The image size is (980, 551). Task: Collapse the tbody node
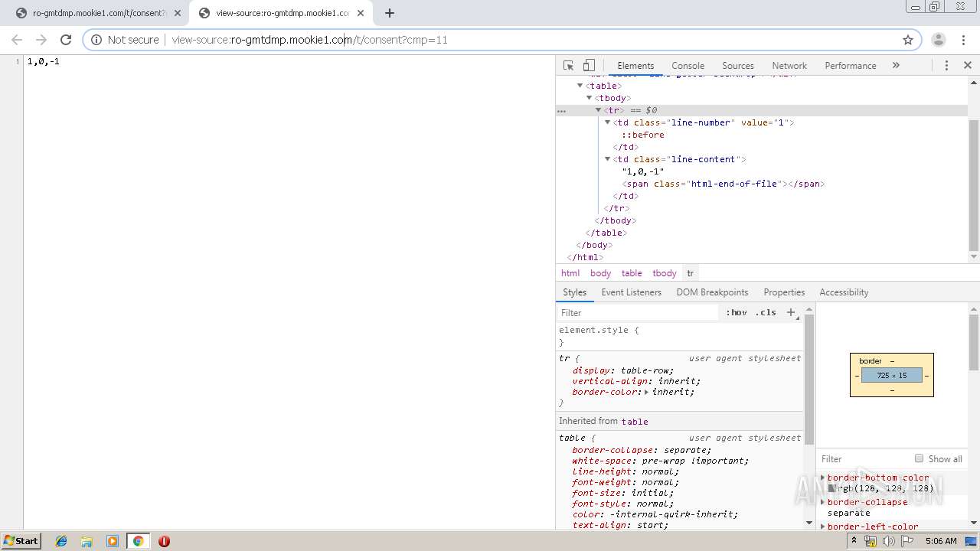coord(590,98)
